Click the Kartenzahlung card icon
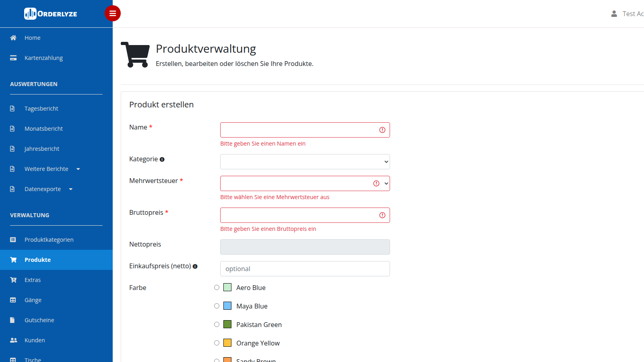 coord(13,58)
